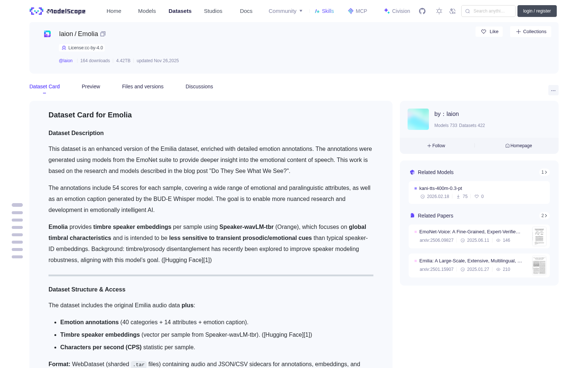Click the Civision sparkle icon

pyautogui.click(x=387, y=11)
